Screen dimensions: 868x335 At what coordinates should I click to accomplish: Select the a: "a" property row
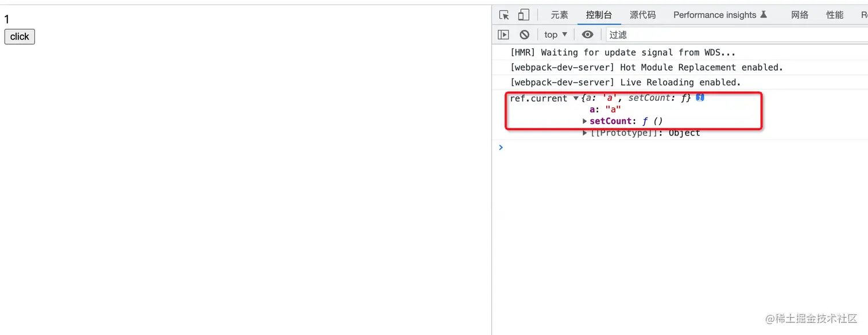[x=605, y=110]
